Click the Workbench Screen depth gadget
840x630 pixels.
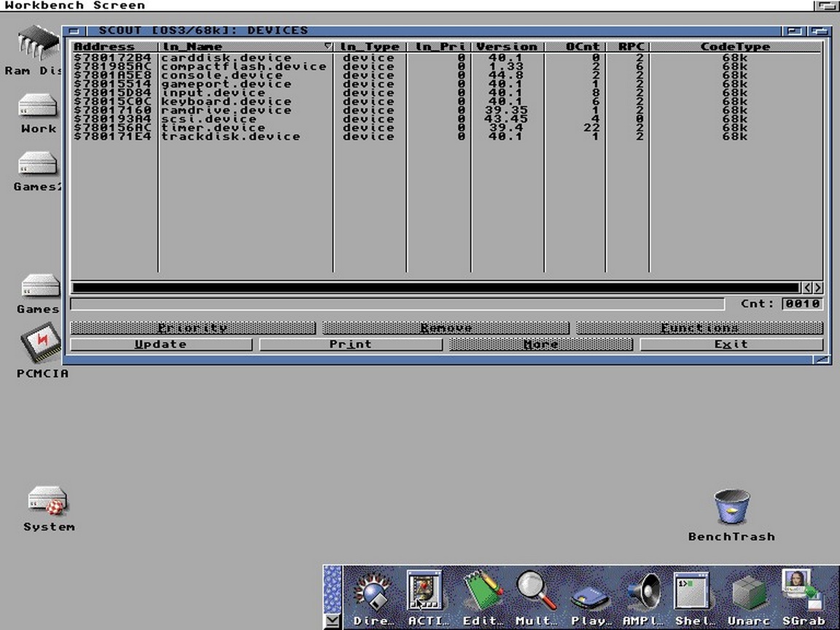pos(826,5)
